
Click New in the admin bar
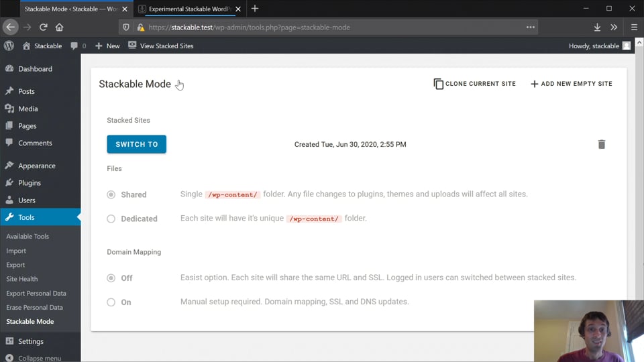[x=107, y=46]
